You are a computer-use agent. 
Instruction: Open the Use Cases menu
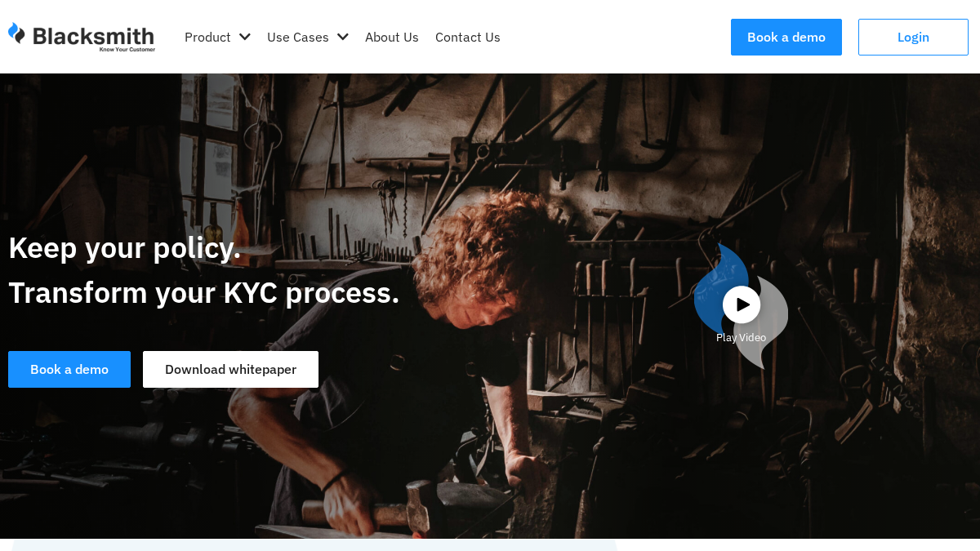[x=298, y=37]
